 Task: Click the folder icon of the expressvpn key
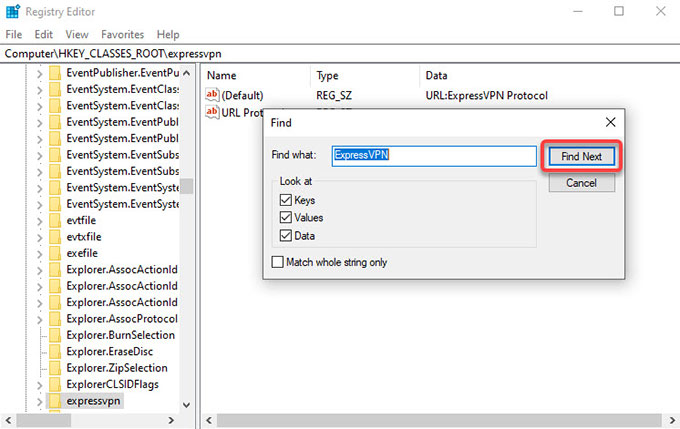(x=55, y=401)
